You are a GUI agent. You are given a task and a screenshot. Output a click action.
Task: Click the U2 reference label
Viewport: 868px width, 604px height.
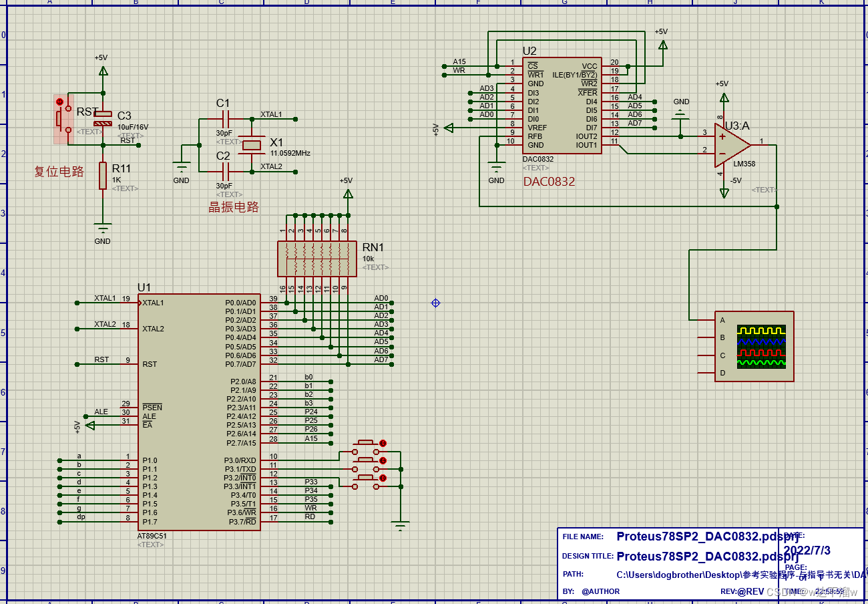coord(529,51)
